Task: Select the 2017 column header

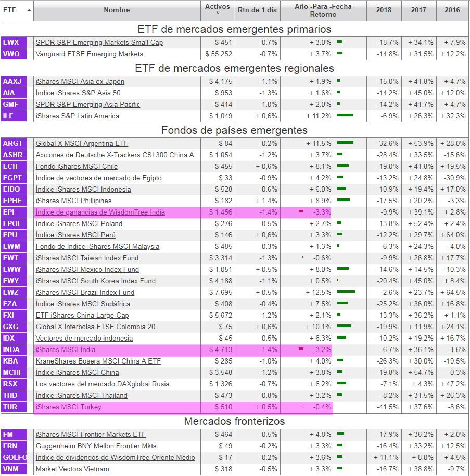Action: click(418, 10)
